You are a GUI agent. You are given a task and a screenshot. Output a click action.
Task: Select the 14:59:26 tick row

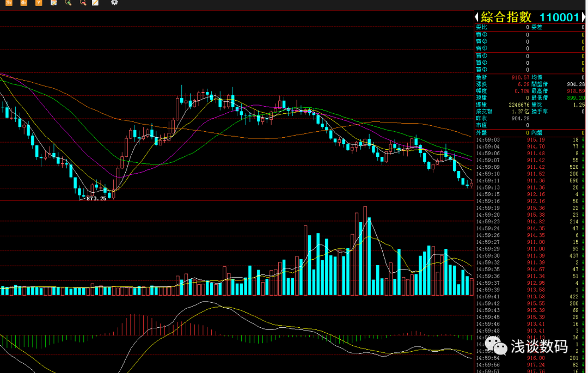(x=530, y=235)
